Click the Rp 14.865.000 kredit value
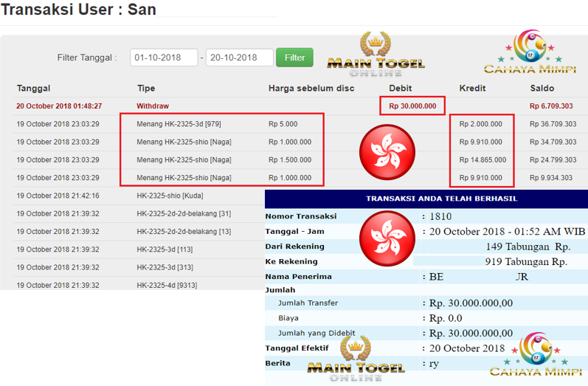Image resolution: width=588 pixels, height=386 pixels. [481, 160]
